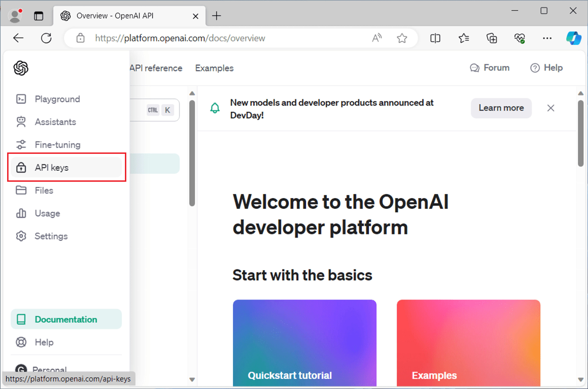Go to Assistants in the sidebar
Image resolution: width=588 pixels, height=389 pixels.
click(66, 122)
